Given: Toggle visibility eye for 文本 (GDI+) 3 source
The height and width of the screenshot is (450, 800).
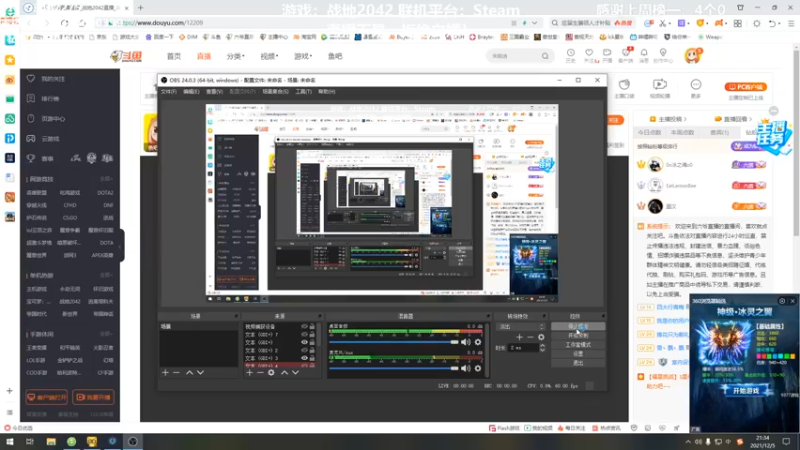Looking at the screenshot, I should [x=304, y=358].
